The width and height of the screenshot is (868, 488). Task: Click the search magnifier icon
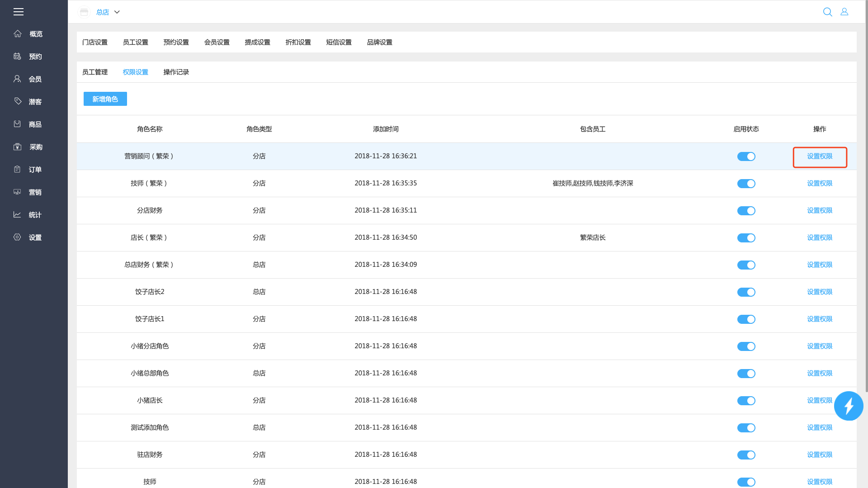tap(827, 12)
